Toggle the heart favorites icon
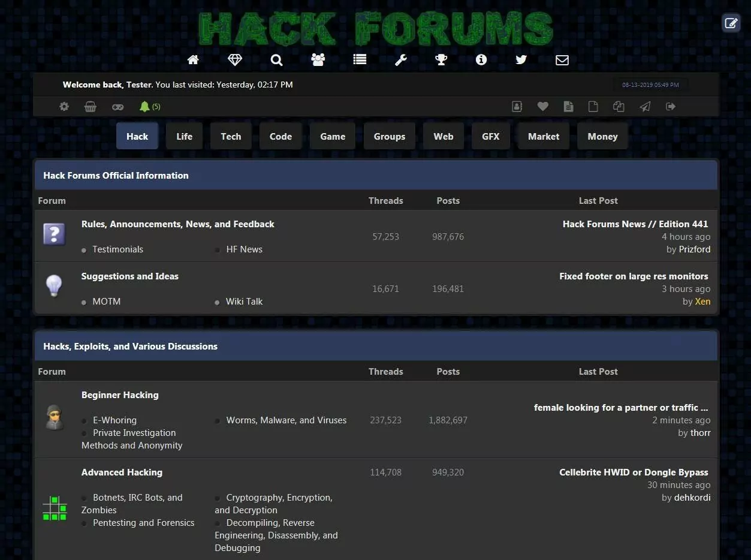Image resolution: width=751 pixels, height=560 pixels. 543,106
